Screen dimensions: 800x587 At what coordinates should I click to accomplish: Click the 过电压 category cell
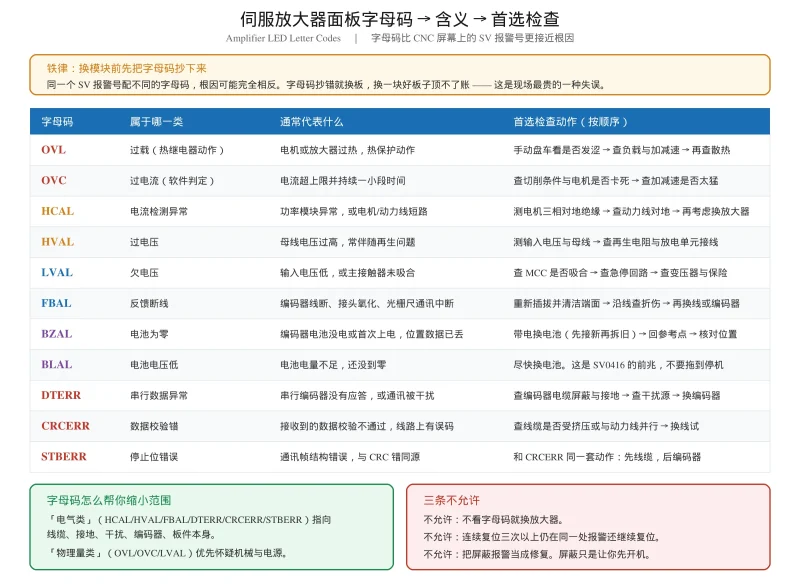click(x=144, y=242)
